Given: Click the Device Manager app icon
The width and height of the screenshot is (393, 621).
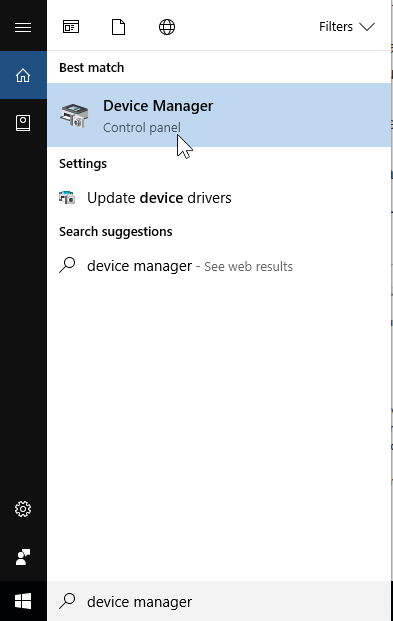Looking at the screenshot, I should (x=74, y=115).
